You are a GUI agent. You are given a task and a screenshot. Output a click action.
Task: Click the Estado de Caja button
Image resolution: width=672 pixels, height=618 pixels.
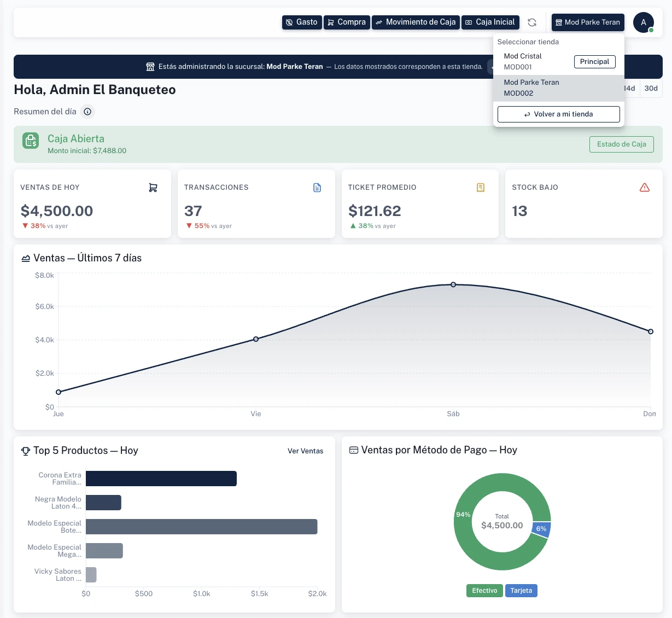(621, 144)
